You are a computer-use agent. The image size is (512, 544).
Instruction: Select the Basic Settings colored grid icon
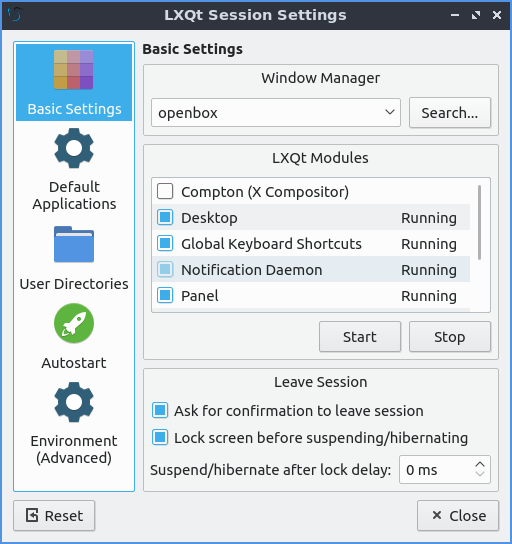[74, 70]
